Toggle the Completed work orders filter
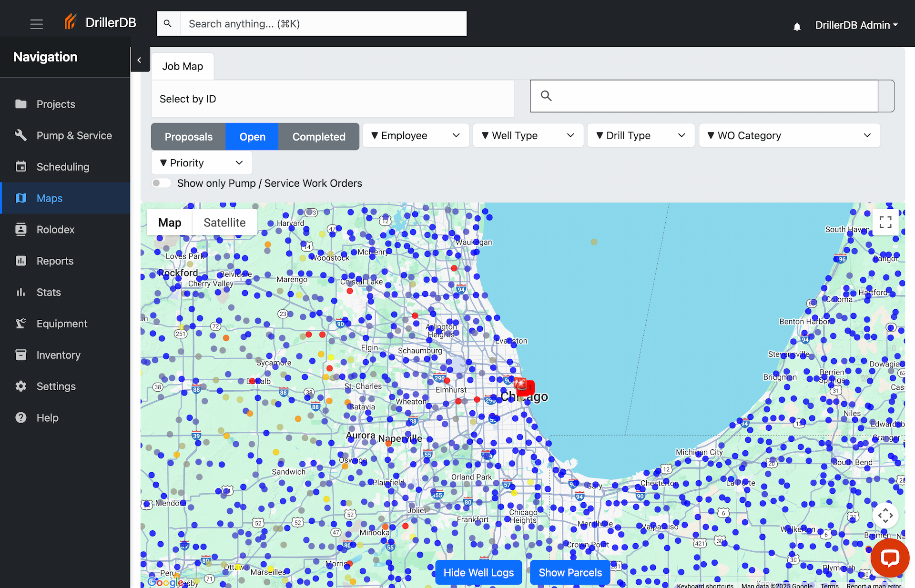The height and width of the screenshot is (588, 915). coord(318,136)
